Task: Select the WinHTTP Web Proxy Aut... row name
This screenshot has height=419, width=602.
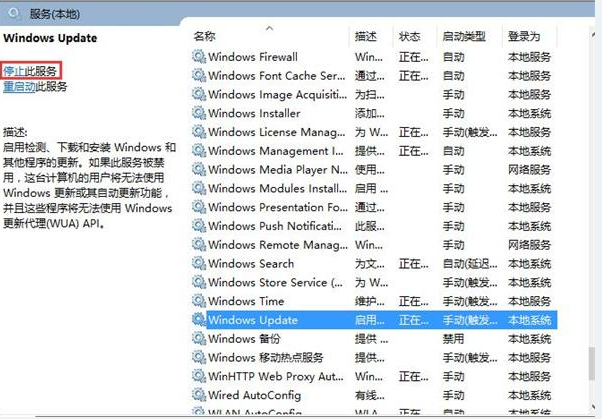Action: pos(276,376)
